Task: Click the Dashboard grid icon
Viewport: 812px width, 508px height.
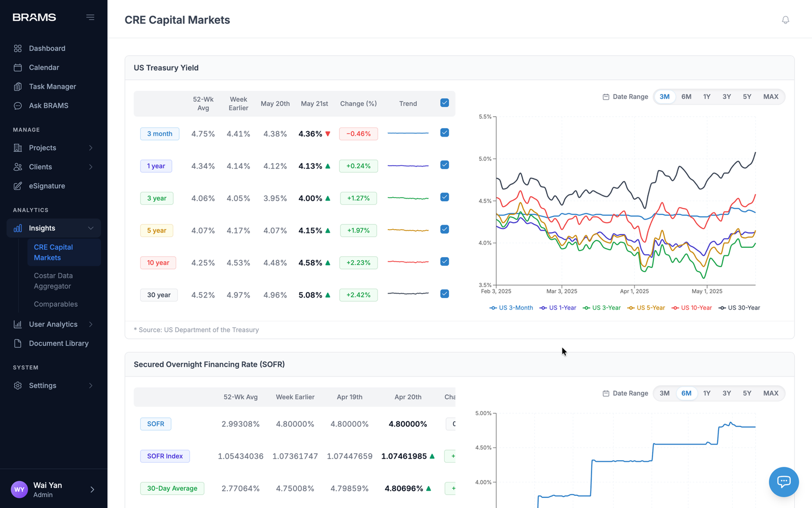Action: tap(18, 48)
